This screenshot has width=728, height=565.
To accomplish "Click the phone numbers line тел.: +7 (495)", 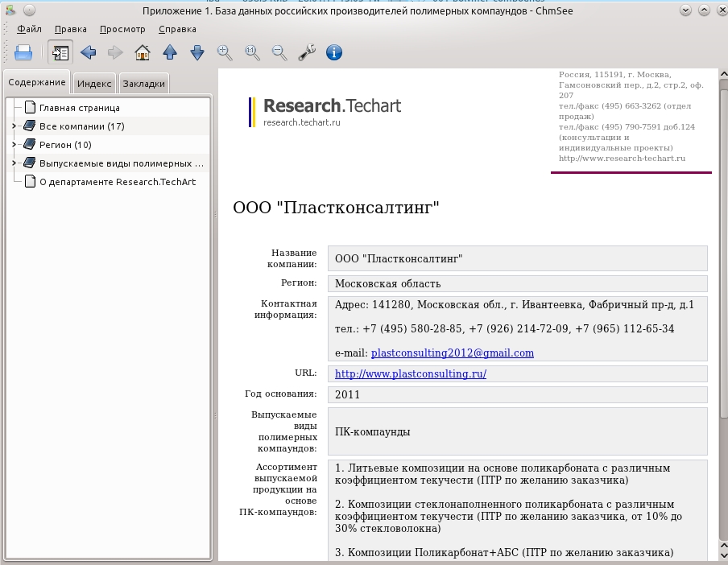I will (504, 329).
